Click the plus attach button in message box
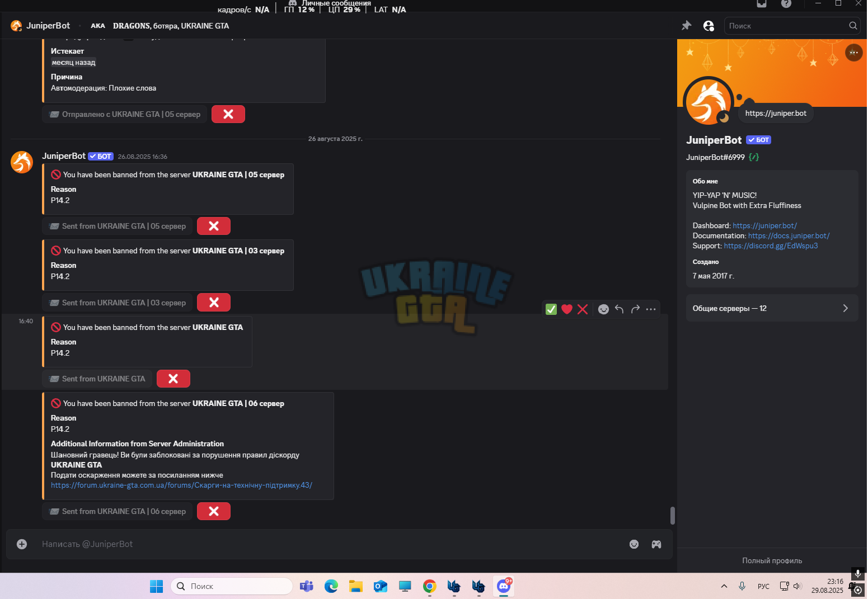Viewport: 868px width, 599px height. 22,544
